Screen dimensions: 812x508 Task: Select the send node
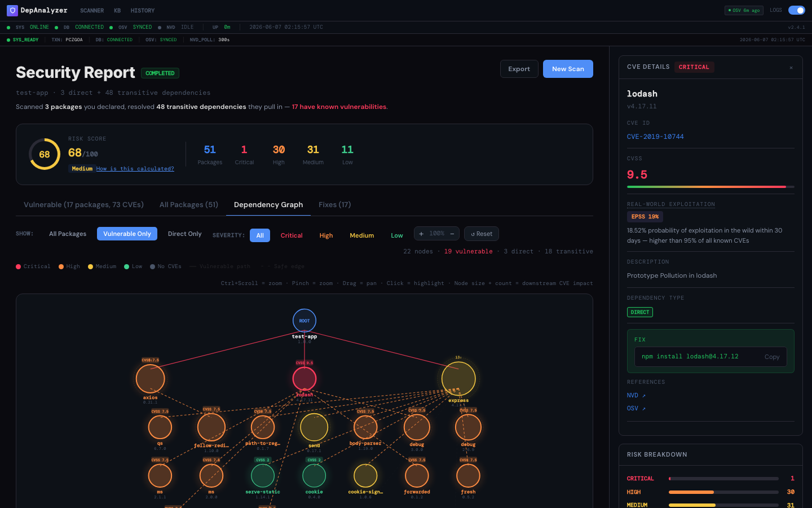pos(314,427)
